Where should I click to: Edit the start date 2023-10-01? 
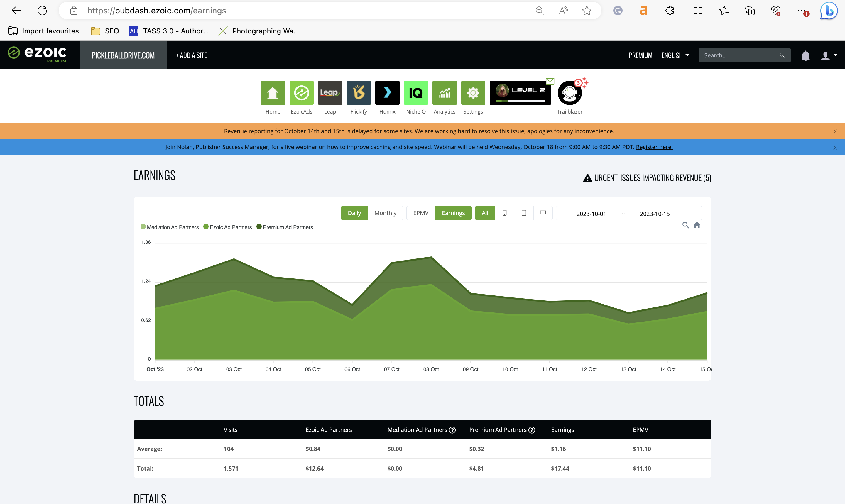pyautogui.click(x=591, y=214)
